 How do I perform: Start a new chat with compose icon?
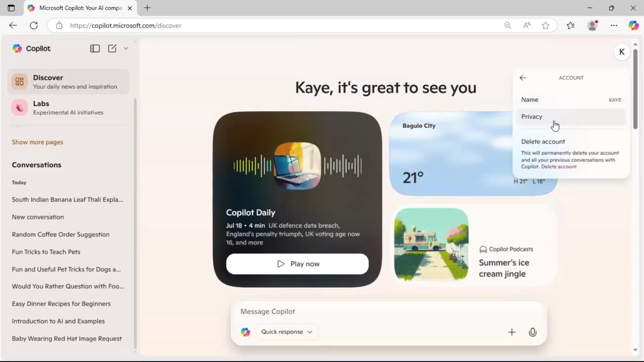[x=112, y=49]
